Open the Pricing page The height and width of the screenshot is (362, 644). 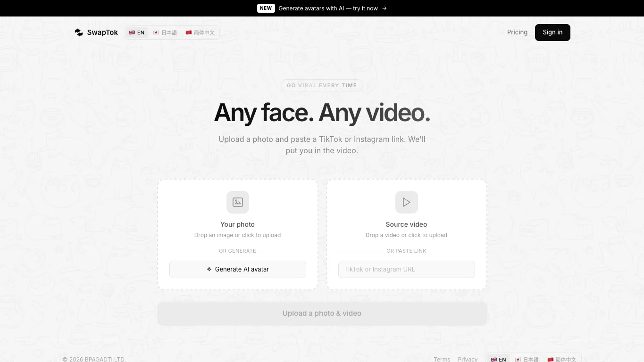pos(517,32)
